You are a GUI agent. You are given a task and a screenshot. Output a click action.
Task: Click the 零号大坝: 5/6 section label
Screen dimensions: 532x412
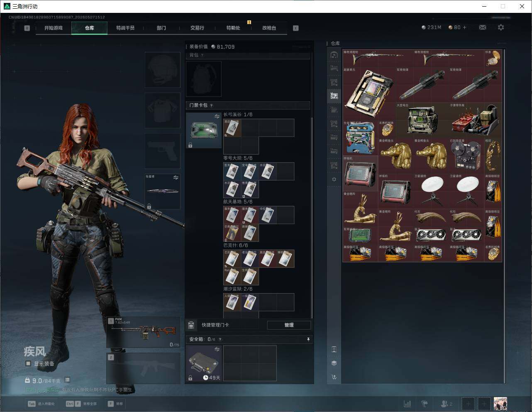tap(238, 158)
